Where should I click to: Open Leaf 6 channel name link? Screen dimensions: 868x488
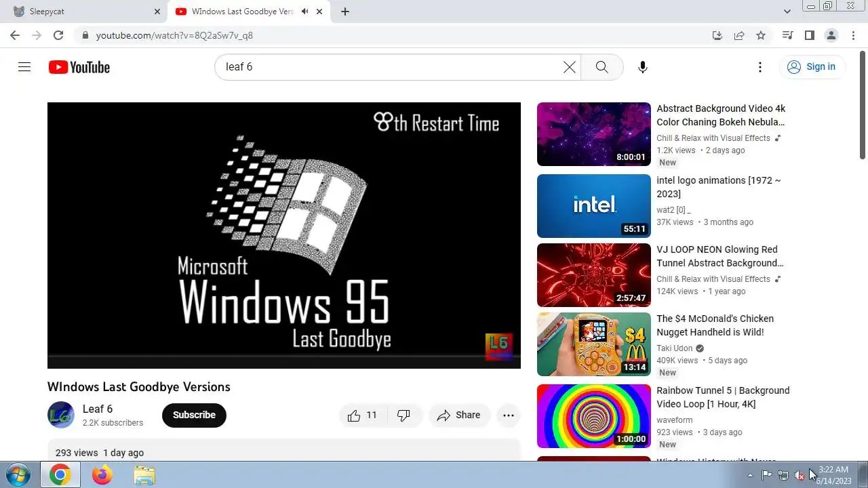click(98, 409)
